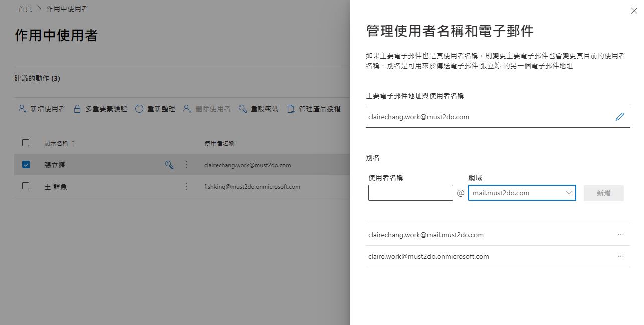This screenshot has width=644, height=325.
Task: Click 刪除使用者 toolbar button
Action: pyautogui.click(x=206, y=109)
